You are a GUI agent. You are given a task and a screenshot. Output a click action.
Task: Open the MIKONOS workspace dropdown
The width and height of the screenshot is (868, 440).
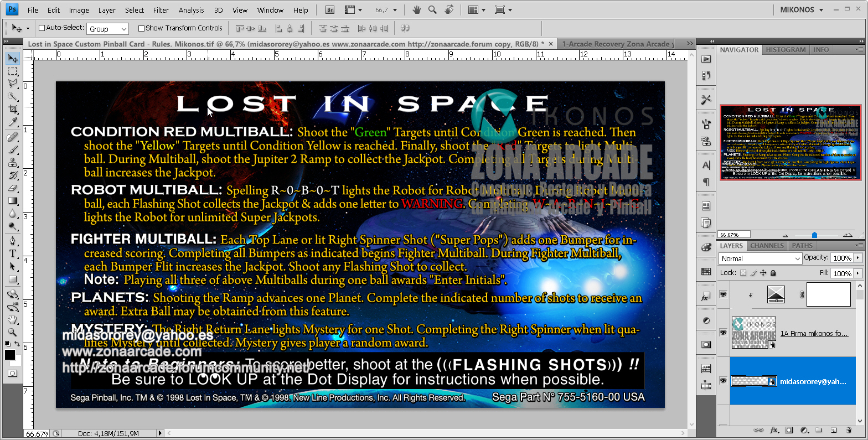[x=802, y=9]
